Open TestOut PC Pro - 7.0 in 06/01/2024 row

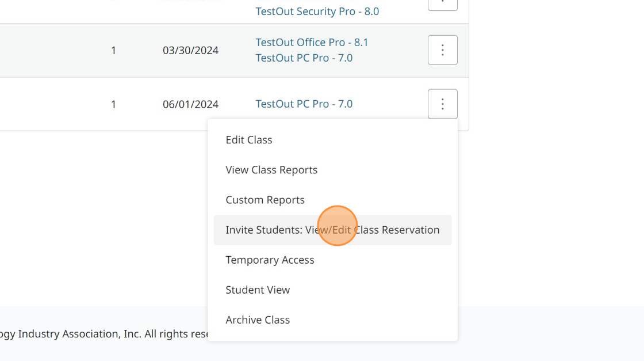tap(304, 104)
